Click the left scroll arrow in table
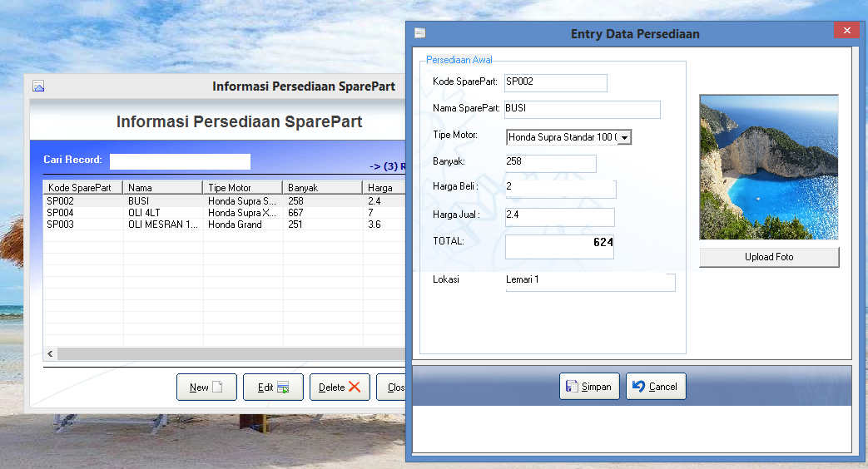Image resolution: width=868 pixels, height=469 pixels. click(x=51, y=354)
